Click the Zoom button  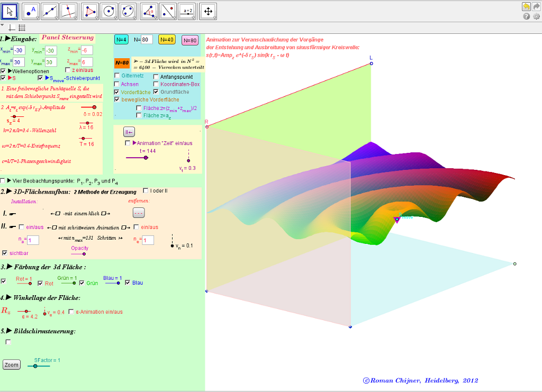point(11,365)
